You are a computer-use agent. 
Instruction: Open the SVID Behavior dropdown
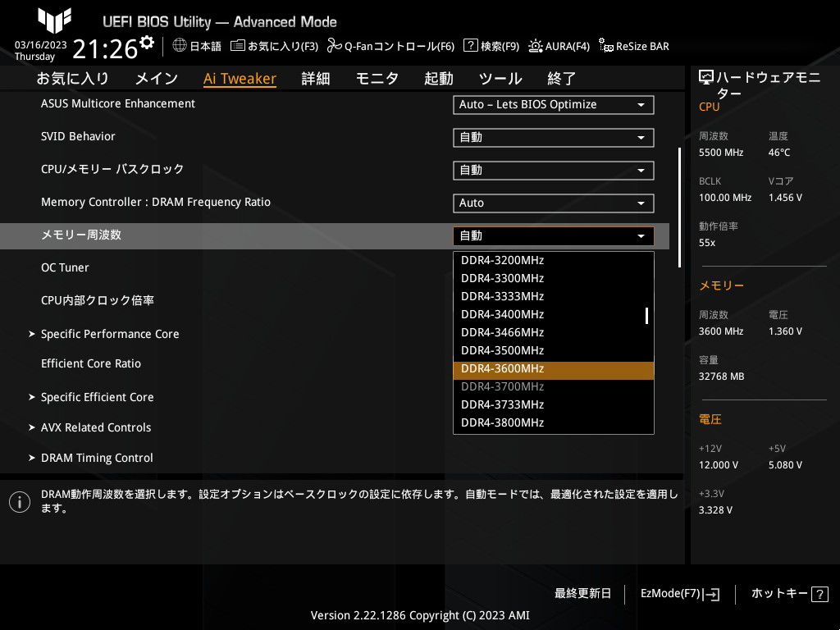click(x=554, y=138)
